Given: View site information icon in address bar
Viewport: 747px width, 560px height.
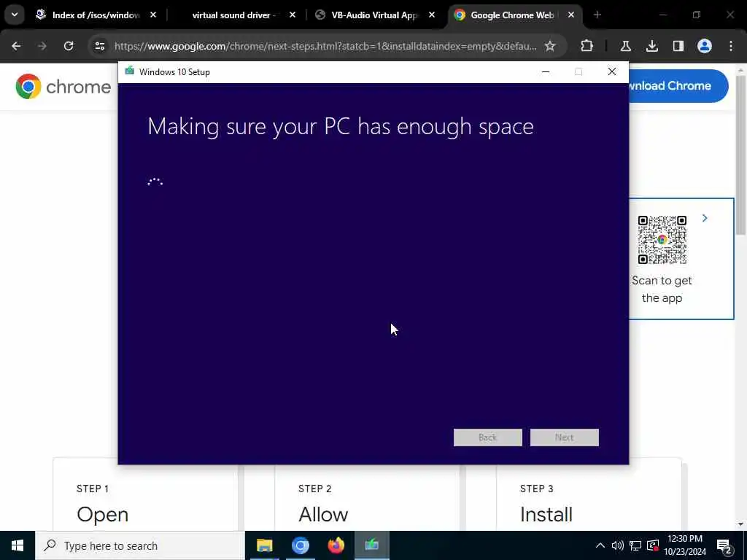Looking at the screenshot, I should [x=100, y=46].
